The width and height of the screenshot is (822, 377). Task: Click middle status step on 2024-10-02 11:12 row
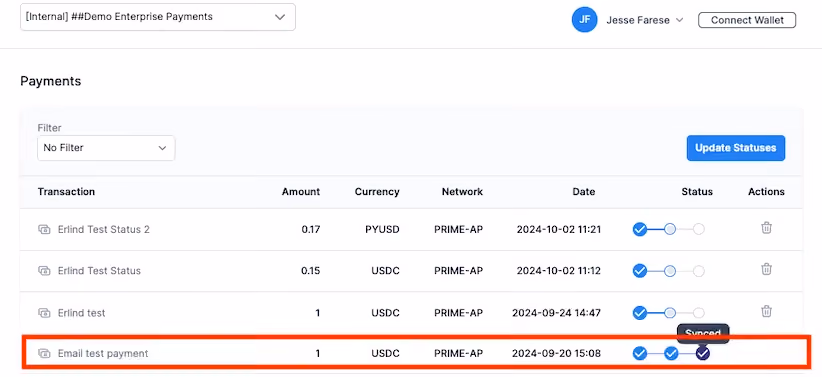(670, 271)
